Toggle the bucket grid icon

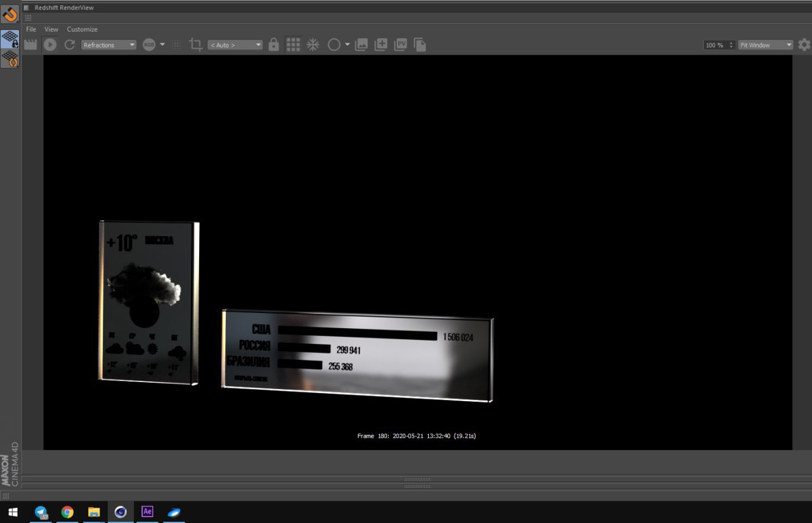[x=293, y=44]
